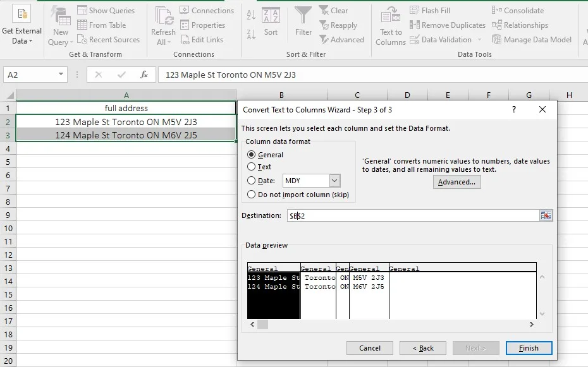This screenshot has height=367, width=588.
Task: Select cell '124 Maple St Toronto ON M6V 2J5'
Action: click(126, 135)
